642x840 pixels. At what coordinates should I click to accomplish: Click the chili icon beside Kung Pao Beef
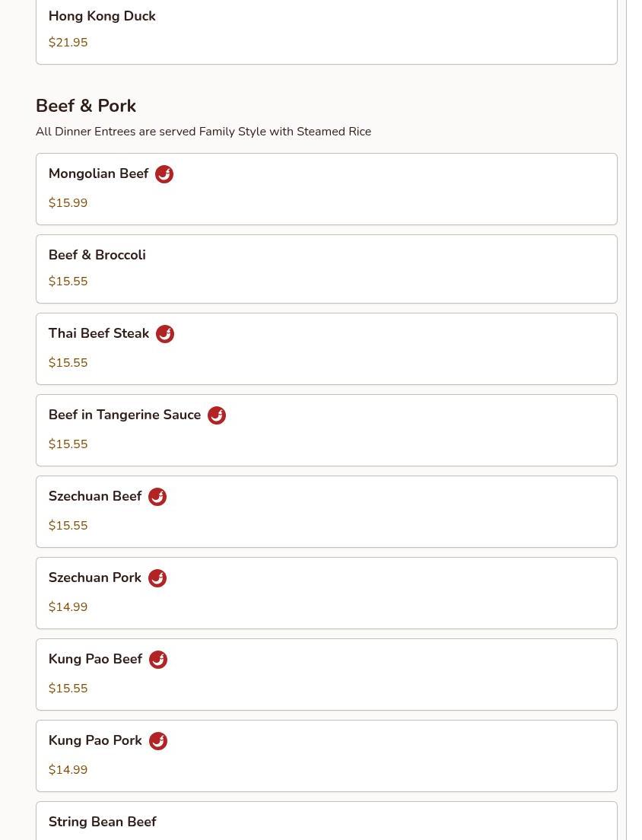[x=158, y=660]
